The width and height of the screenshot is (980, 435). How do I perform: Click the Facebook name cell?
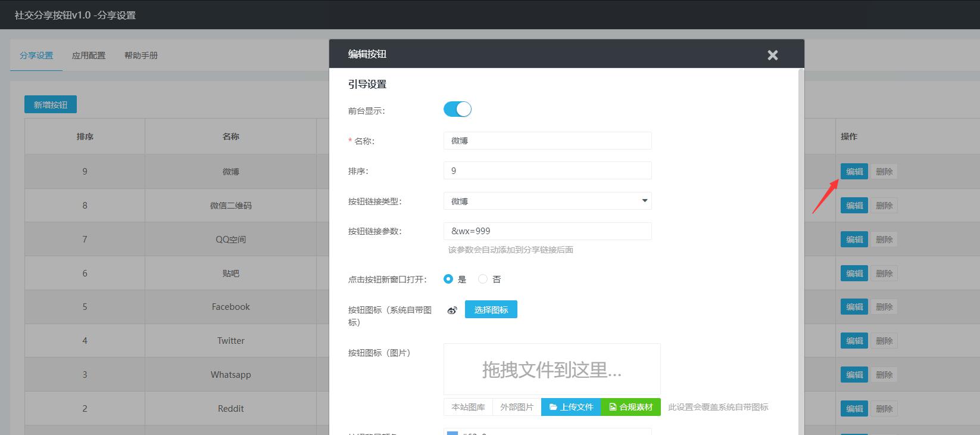231,307
